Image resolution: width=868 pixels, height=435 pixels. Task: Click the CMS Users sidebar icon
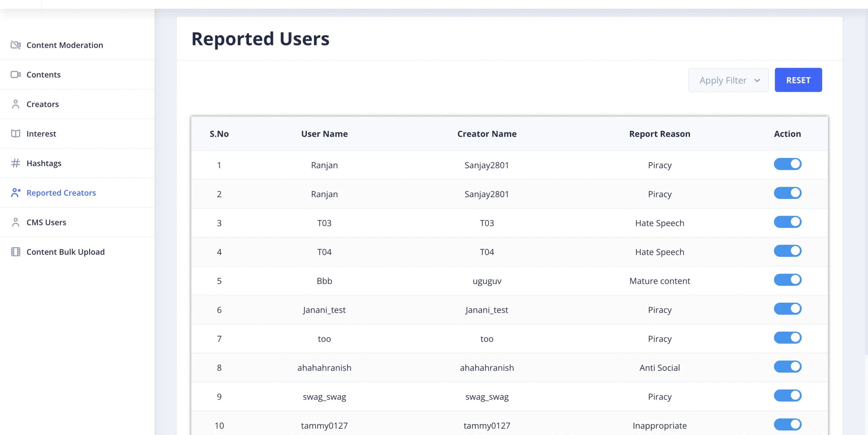pos(16,222)
